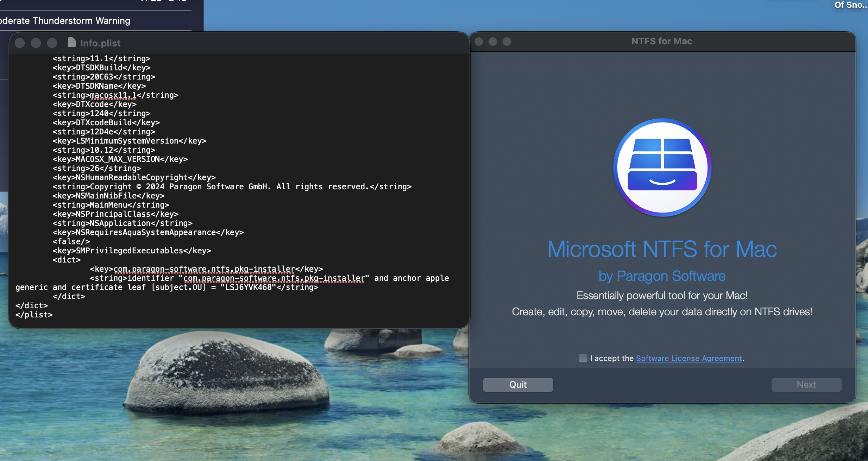Click the SMPrivilegedExecutables key line
The width and height of the screenshot is (868, 461).
click(132, 251)
